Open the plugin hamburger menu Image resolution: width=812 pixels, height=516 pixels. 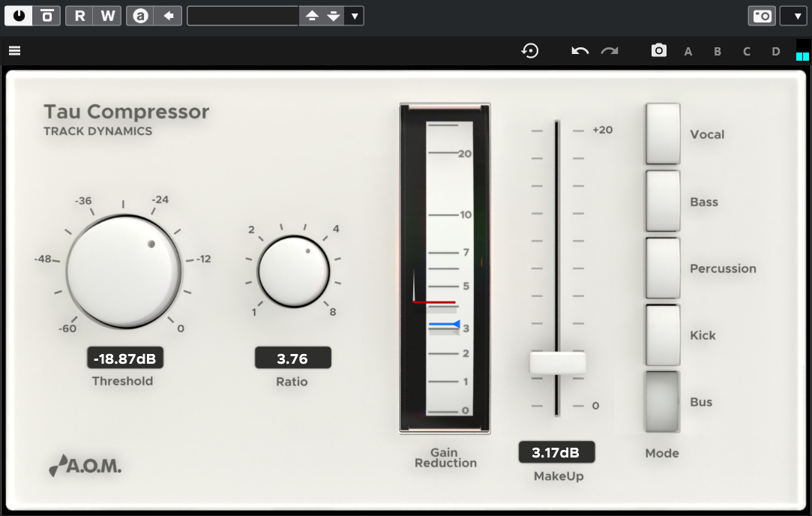(x=14, y=51)
